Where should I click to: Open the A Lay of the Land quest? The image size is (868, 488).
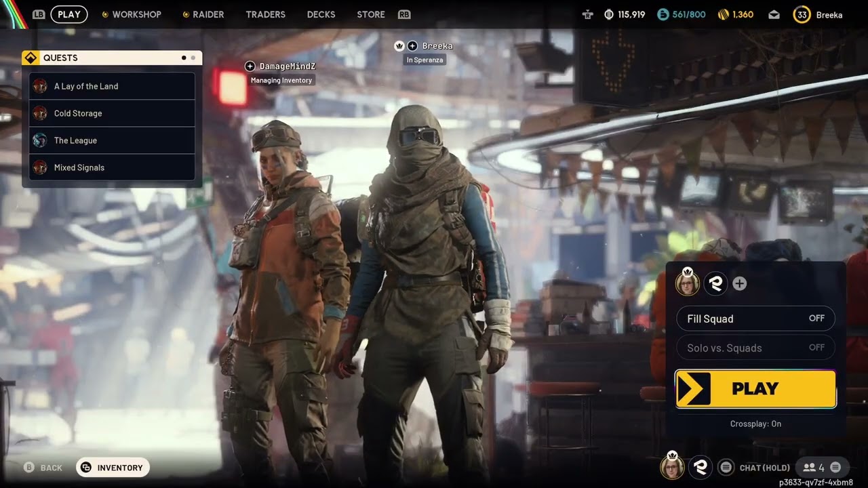click(x=112, y=86)
